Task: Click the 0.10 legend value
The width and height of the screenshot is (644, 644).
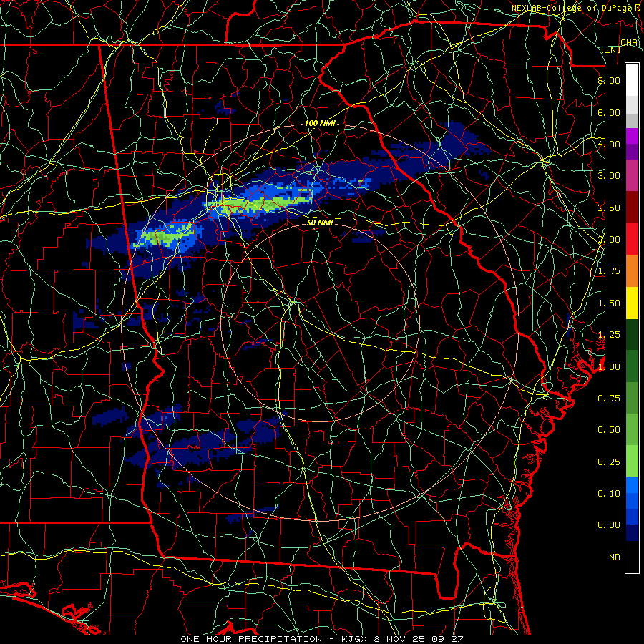Action: (609, 494)
